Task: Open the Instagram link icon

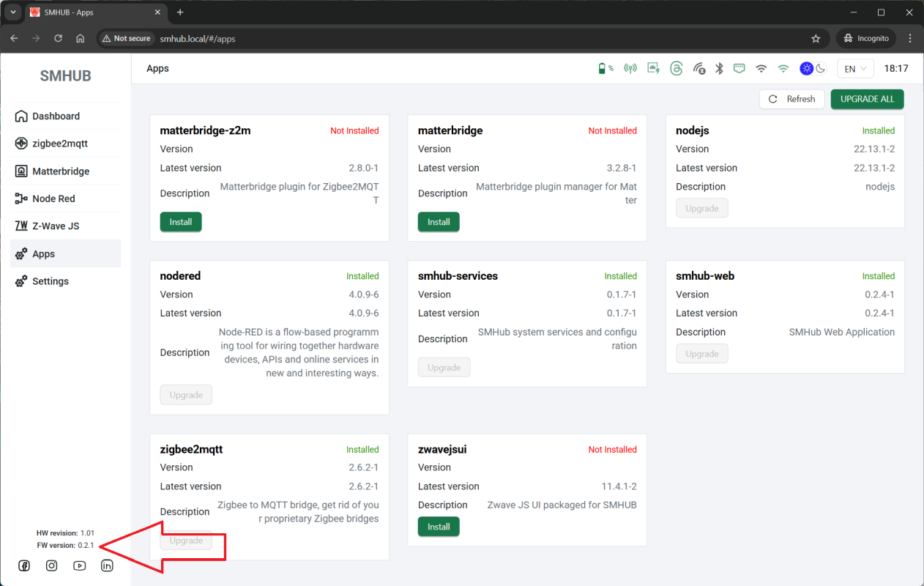Action: [x=51, y=565]
